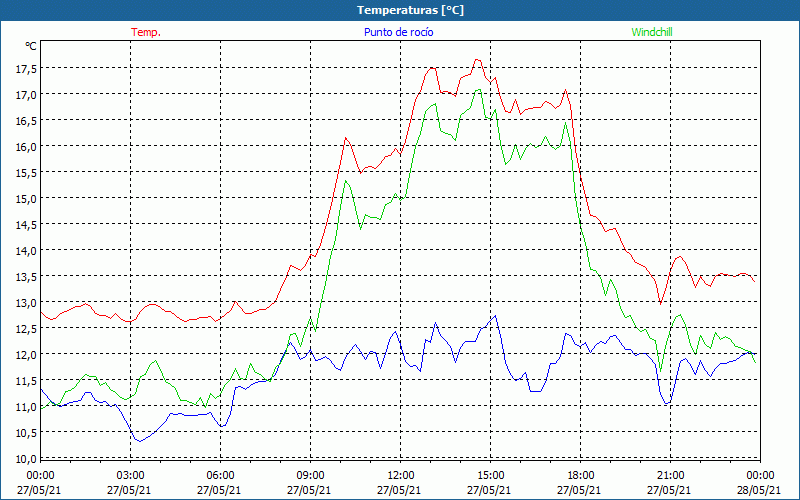Click the 13,5 y-axis value

[x=25, y=278]
